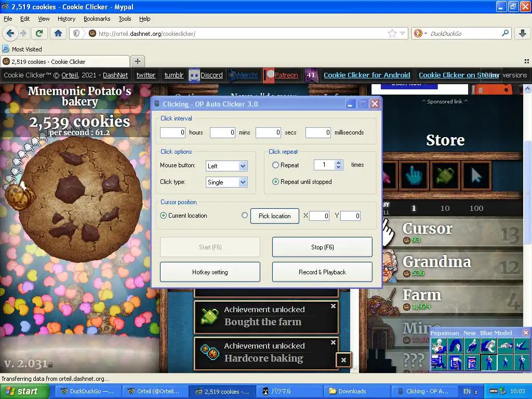Go back using the browser back arrow
Image resolution: width=532 pixels, height=399 pixels.
pyautogui.click(x=10, y=33)
